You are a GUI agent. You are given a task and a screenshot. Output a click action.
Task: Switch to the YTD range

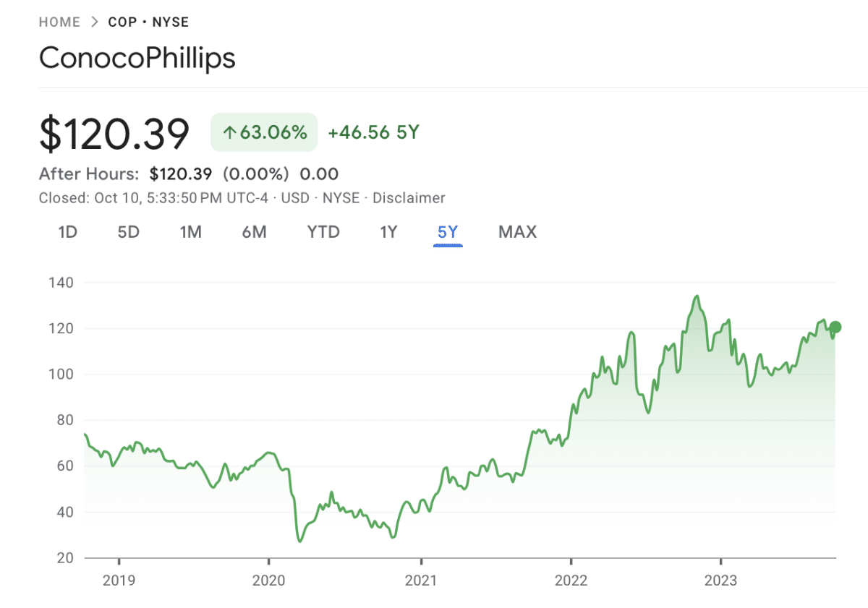click(323, 232)
